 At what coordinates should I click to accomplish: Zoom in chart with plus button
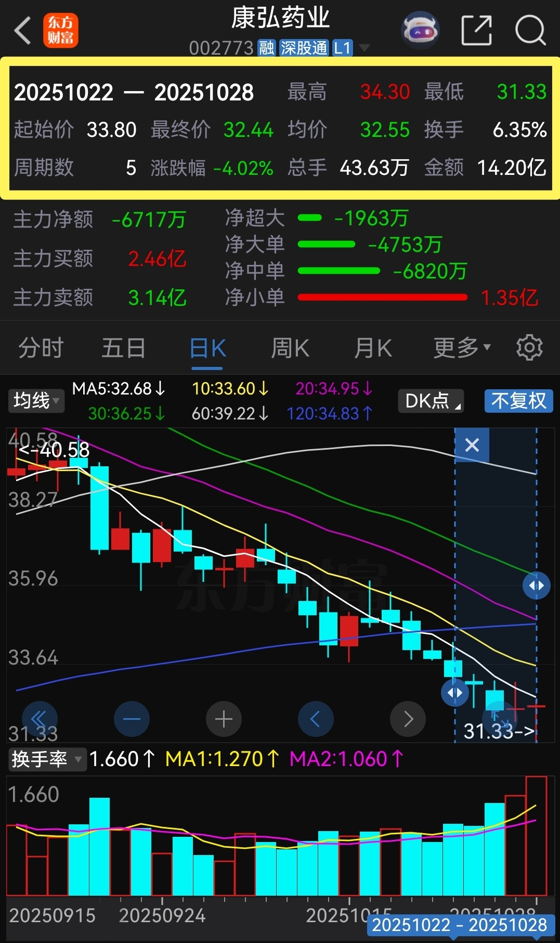(x=224, y=719)
